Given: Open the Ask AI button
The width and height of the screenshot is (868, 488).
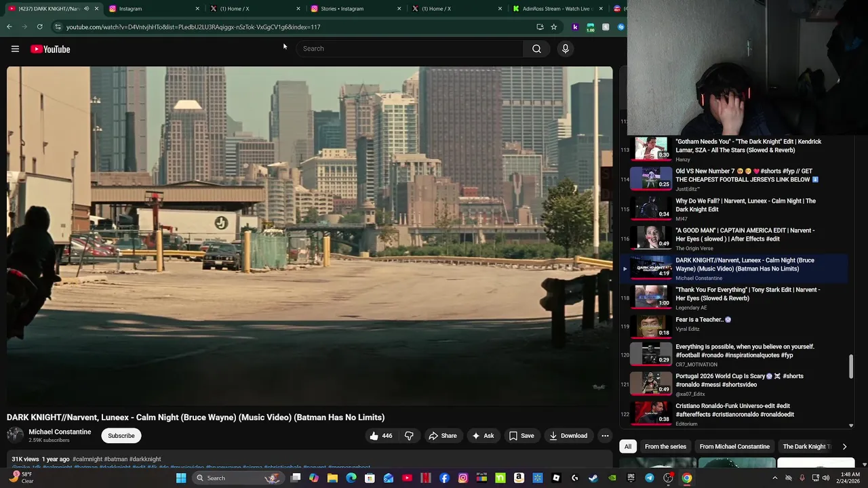Looking at the screenshot, I should pyautogui.click(x=483, y=436).
